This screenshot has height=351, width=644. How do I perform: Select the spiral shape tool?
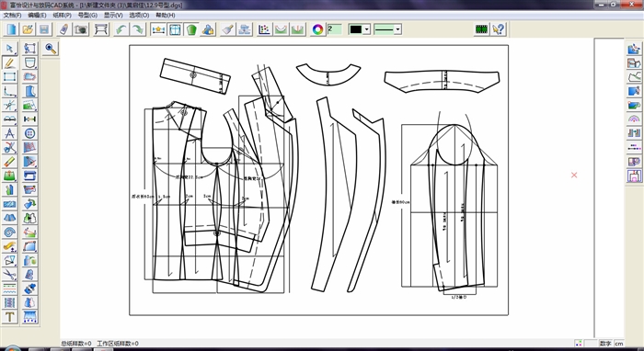pos(10,232)
